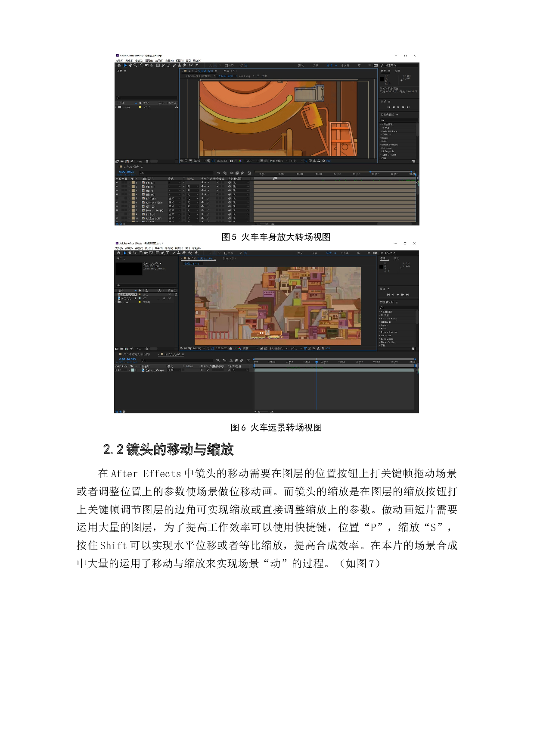Hide layer 4 via eye icon in Figure 5 timeline

tap(117, 194)
